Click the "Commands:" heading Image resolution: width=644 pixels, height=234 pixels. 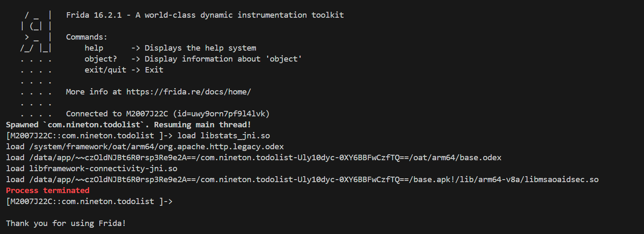tap(87, 37)
